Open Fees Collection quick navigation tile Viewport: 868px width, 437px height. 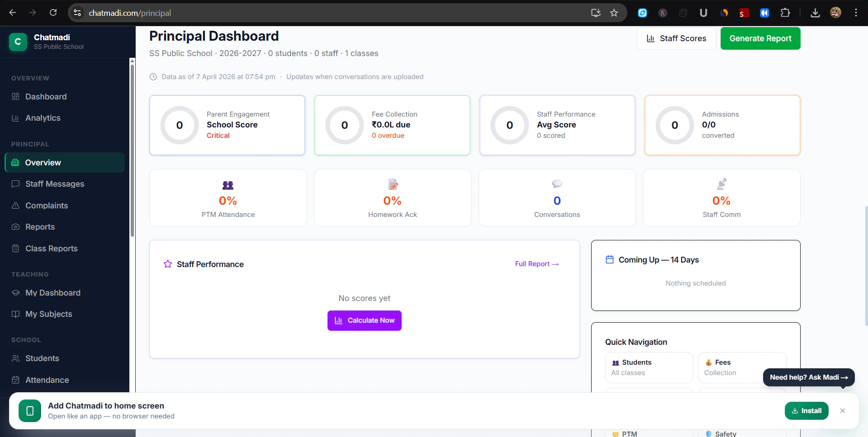[742, 367]
